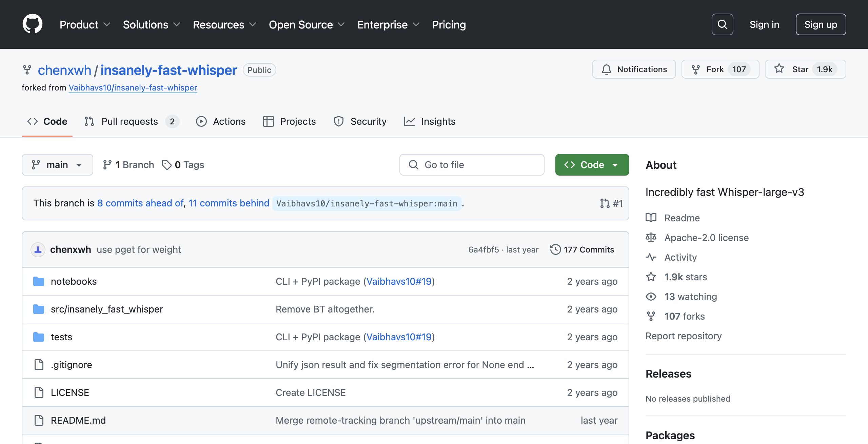Click the Apache-2.0 license link text
Image resolution: width=868 pixels, height=444 pixels.
(x=707, y=238)
